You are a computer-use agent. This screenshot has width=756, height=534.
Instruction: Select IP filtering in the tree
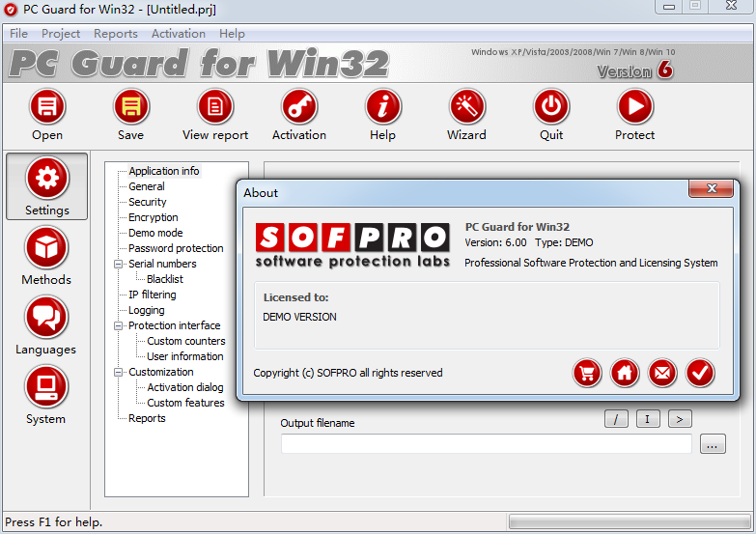pyautogui.click(x=153, y=295)
